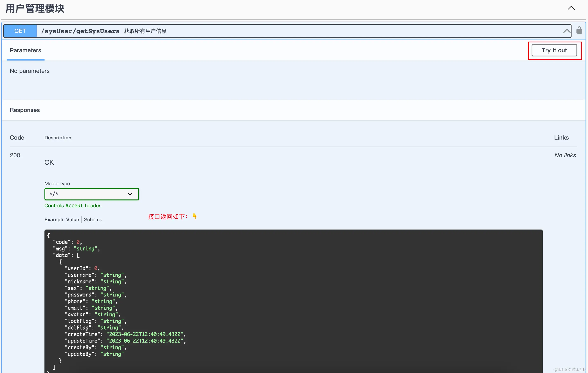Click the Try it out button
This screenshot has width=588, height=373.
click(x=554, y=50)
